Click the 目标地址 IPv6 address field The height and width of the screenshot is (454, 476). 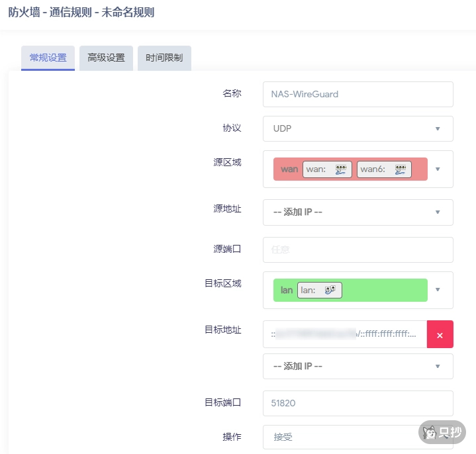point(345,334)
